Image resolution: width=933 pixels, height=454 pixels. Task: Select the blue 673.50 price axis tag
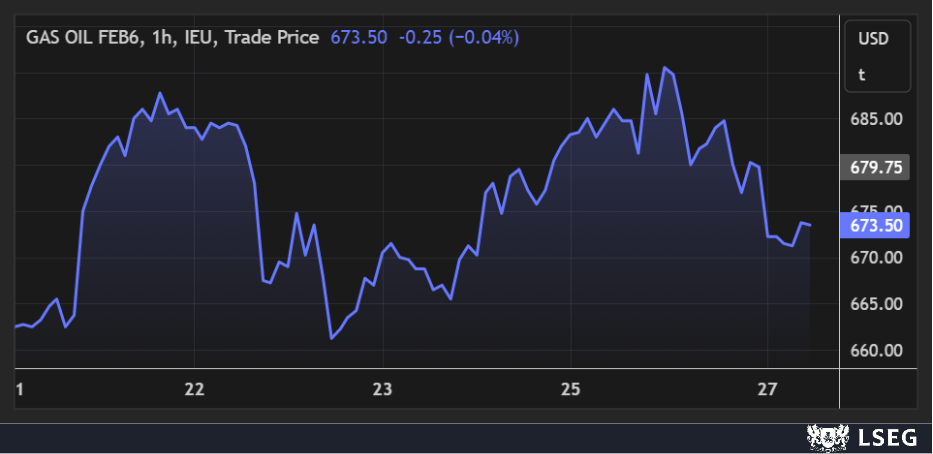(x=876, y=226)
